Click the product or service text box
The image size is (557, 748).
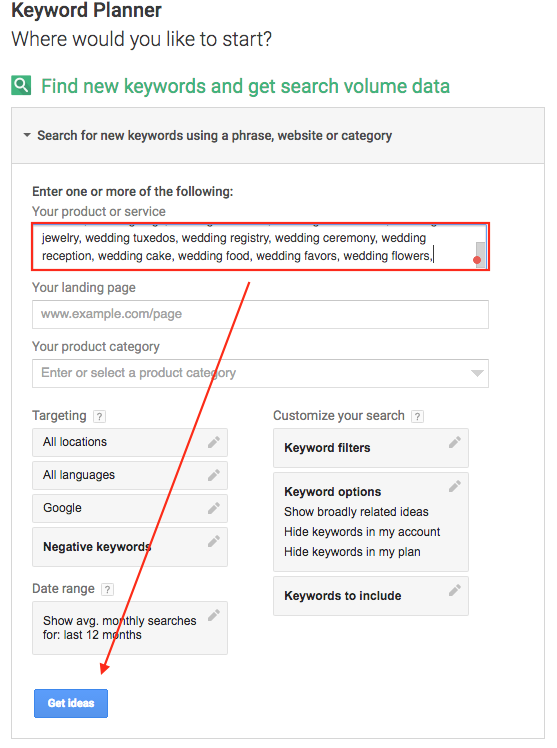tap(260, 247)
